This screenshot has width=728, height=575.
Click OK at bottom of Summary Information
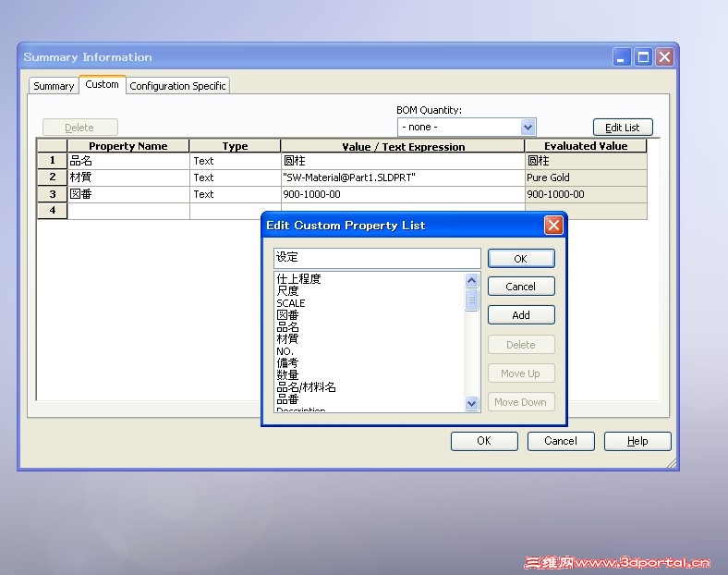pos(484,441)
